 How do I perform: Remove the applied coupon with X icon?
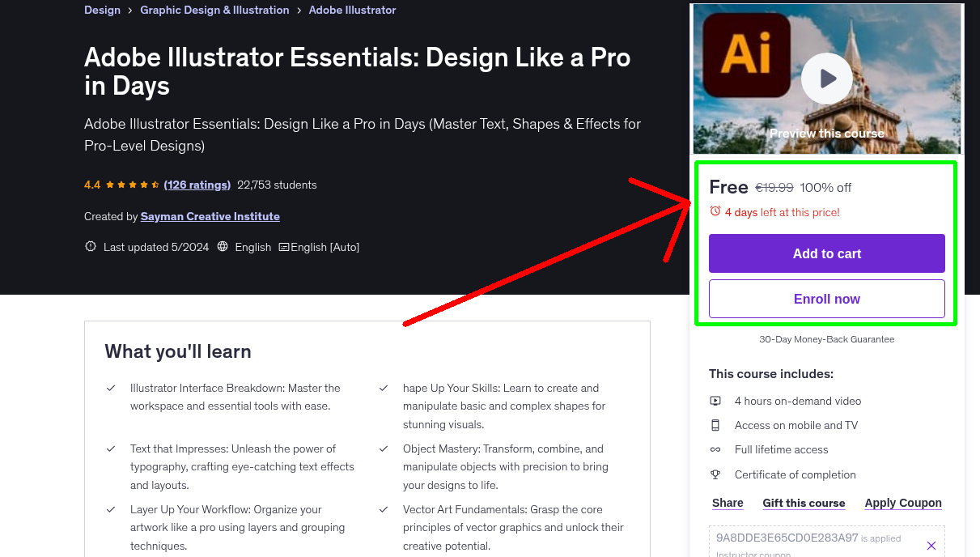(931, 546)
